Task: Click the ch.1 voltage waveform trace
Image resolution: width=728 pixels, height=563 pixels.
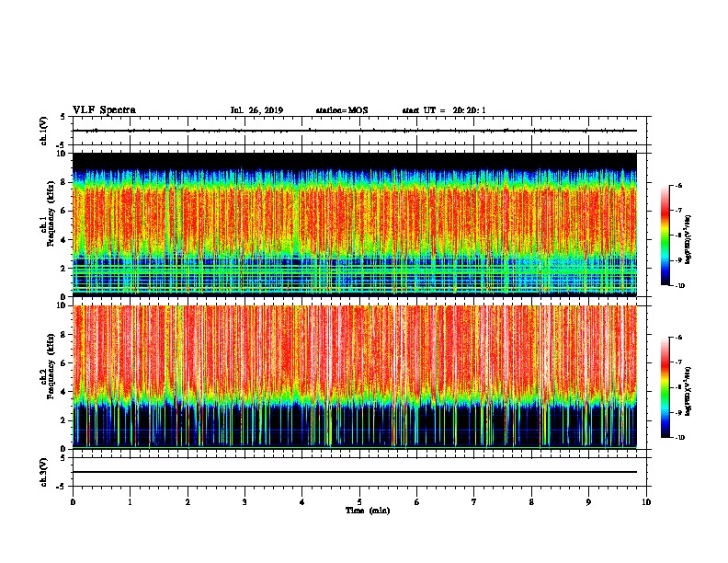Action: (x=355, y=131)
